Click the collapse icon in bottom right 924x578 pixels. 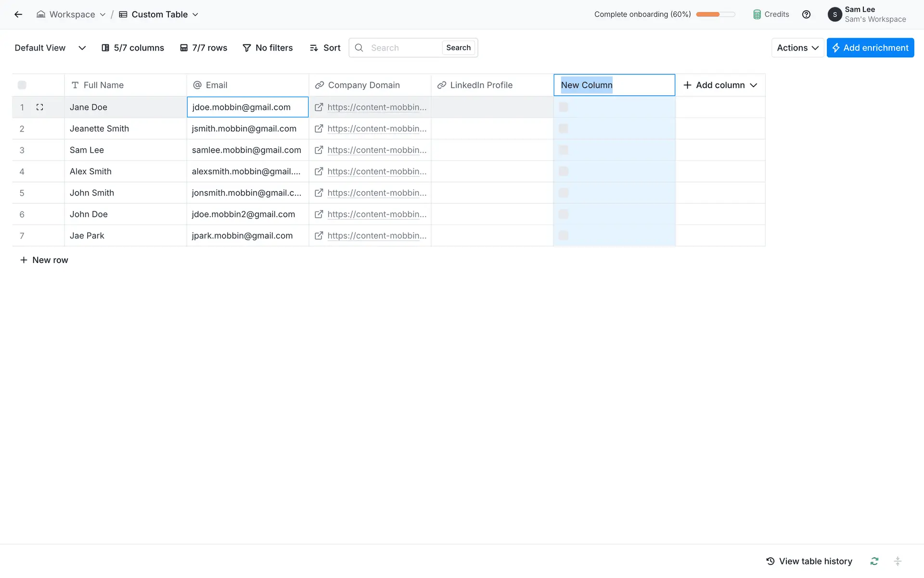pos(897,561)
